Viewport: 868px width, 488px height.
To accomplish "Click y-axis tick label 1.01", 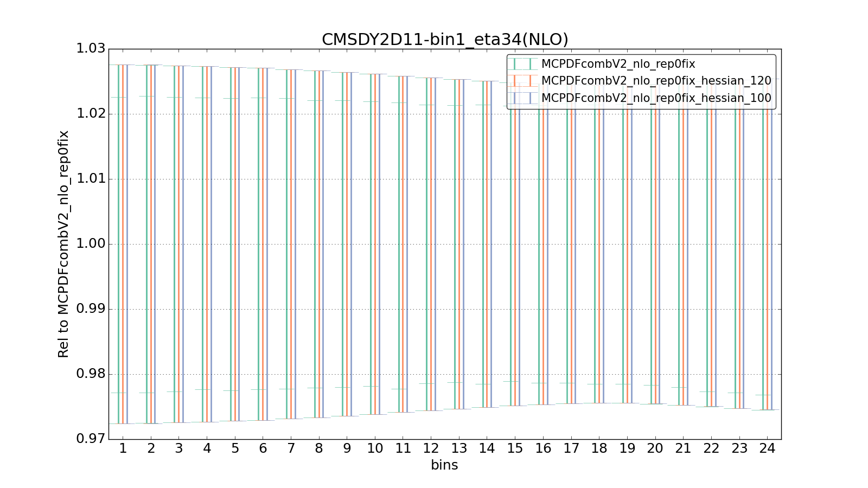I will tap(91, 179).
